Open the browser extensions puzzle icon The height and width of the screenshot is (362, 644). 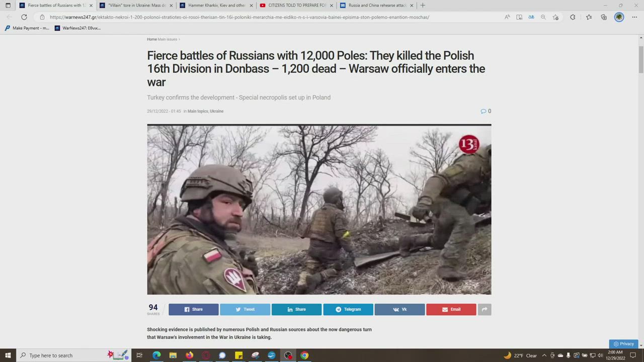click(573, 17)
